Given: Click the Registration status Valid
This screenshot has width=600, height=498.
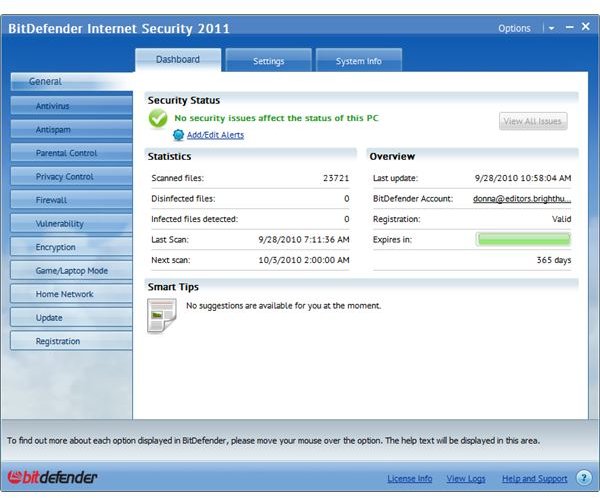Looking at the screenshot, I should (561, 219).
